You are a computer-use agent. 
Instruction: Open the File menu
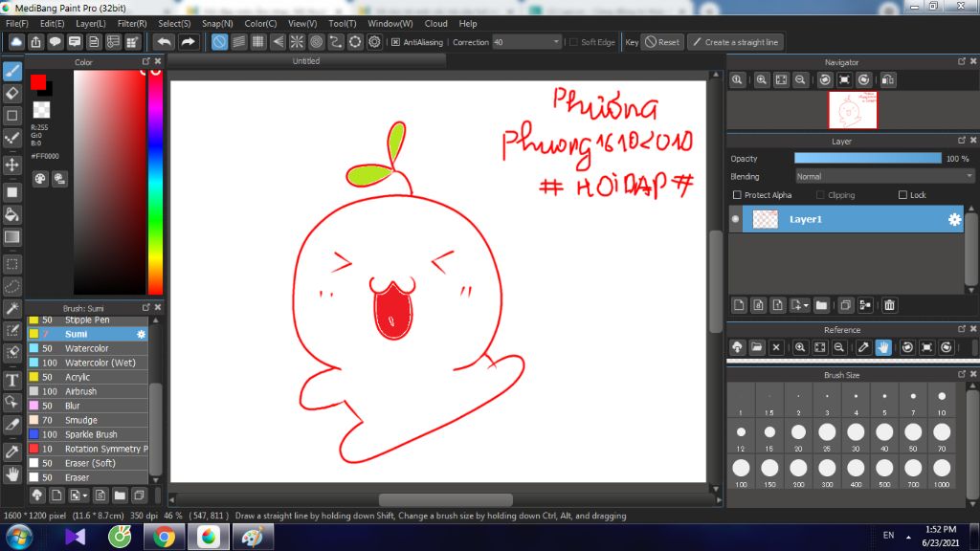[17, 23]
